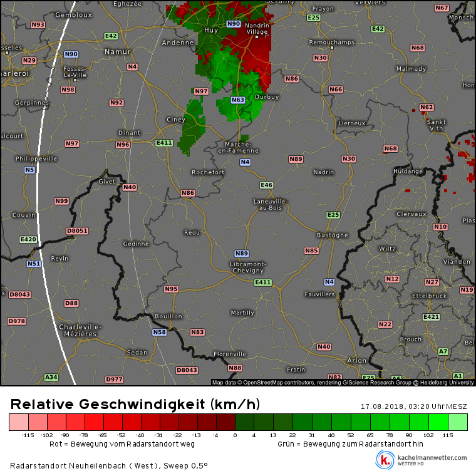The image size is (476, 476).
Task: Select the N66 road shield
Action: click(336, 89)
